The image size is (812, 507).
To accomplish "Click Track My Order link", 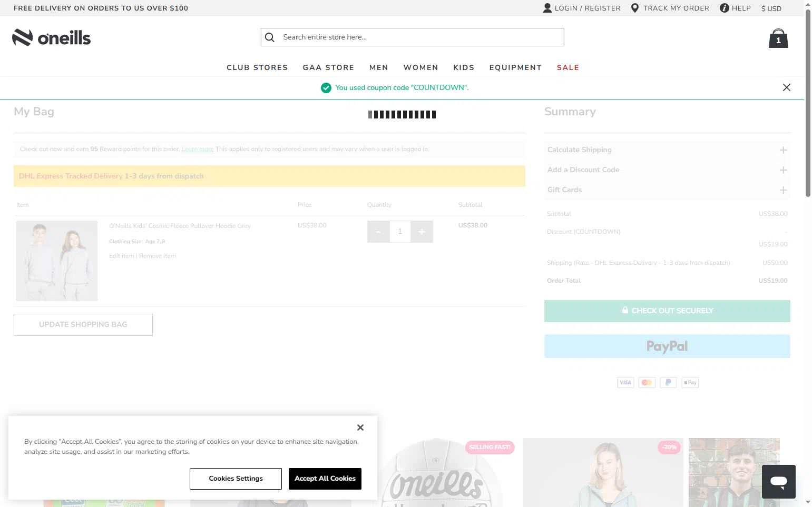I will (676, 8).
